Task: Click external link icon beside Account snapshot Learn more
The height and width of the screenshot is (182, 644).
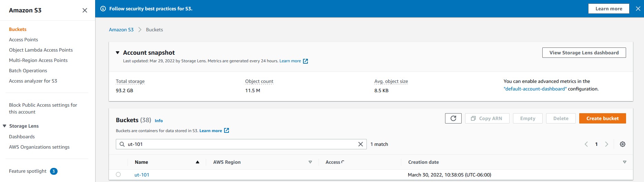Action: tap(305, 61)
